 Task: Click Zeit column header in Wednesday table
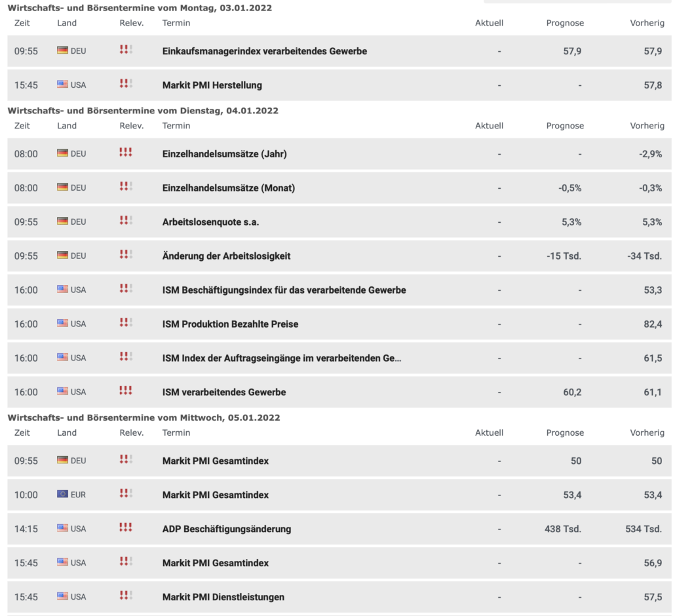click(22, 433)
